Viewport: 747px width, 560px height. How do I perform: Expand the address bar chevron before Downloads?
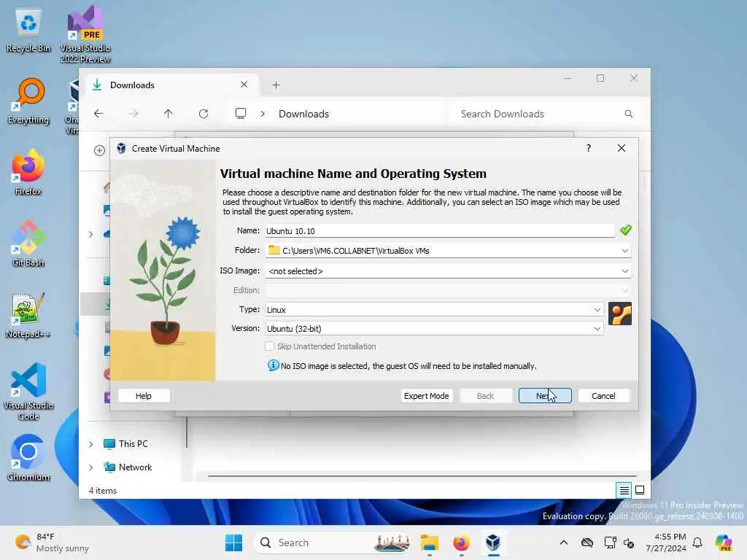(x=263, y=114)
